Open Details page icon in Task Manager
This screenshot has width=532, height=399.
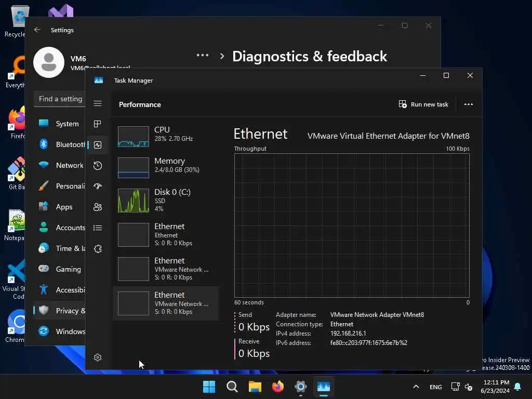click(98, 228)
